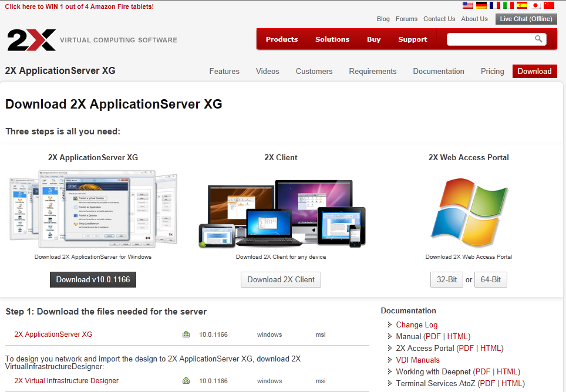Open the 2X Access Portal PDF link
The height and width of the screenshot is (392, 566).
466,348
